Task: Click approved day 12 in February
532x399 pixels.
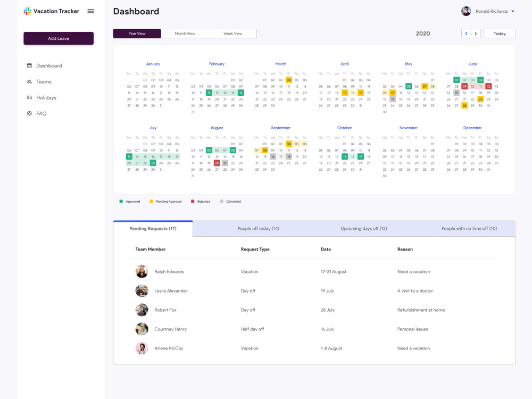Action: 209,93
